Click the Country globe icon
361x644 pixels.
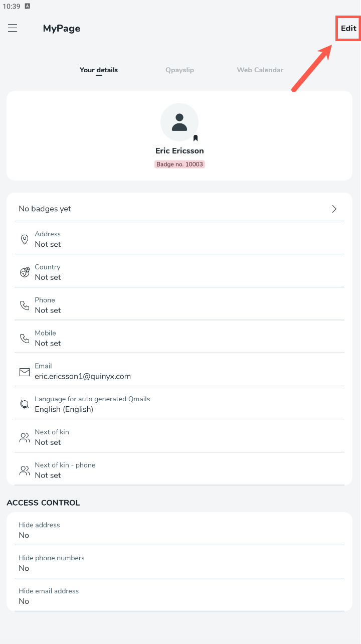coord(25,272)
